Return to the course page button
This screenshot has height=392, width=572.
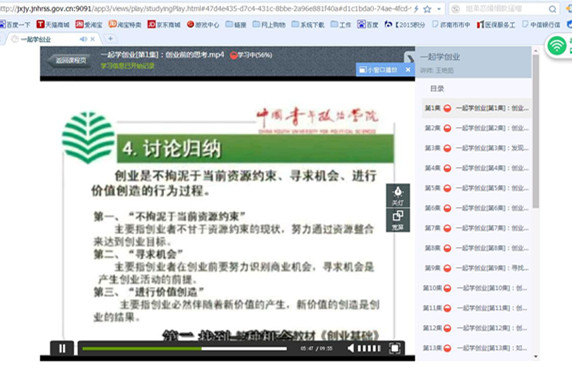69,61
